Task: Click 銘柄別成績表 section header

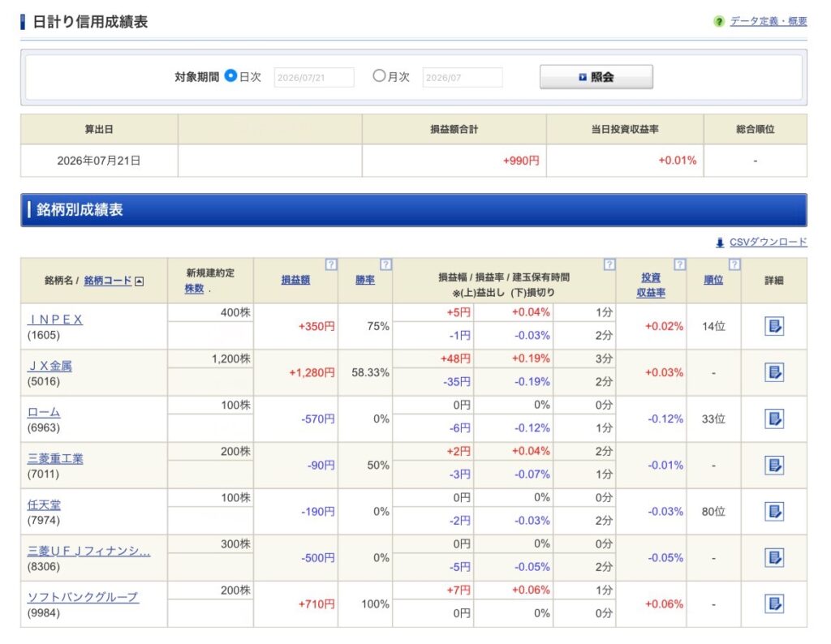Action: (413, 210)
